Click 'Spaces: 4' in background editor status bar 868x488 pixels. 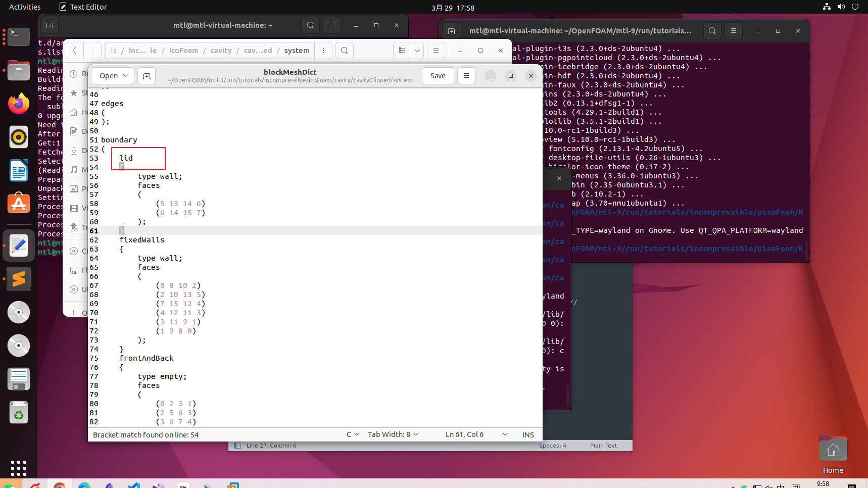(x=552, y=446)
